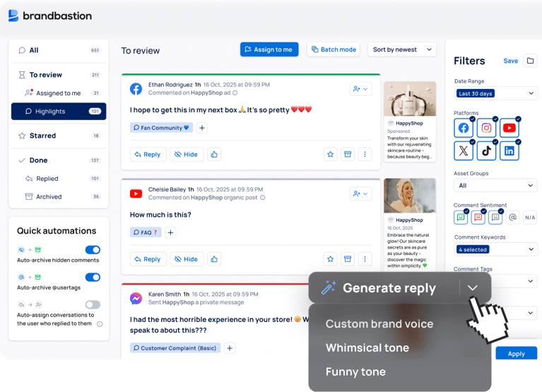Click the YouTube icon on Chelsie's comment
The image size is (542, 392).
(136, 194)
